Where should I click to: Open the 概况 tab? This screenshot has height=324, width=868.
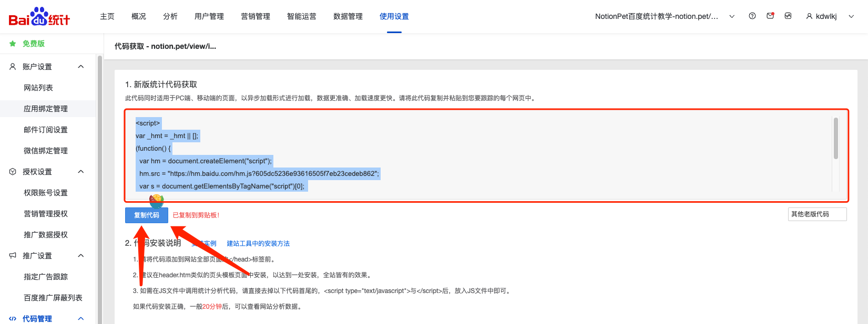(139, 16)
